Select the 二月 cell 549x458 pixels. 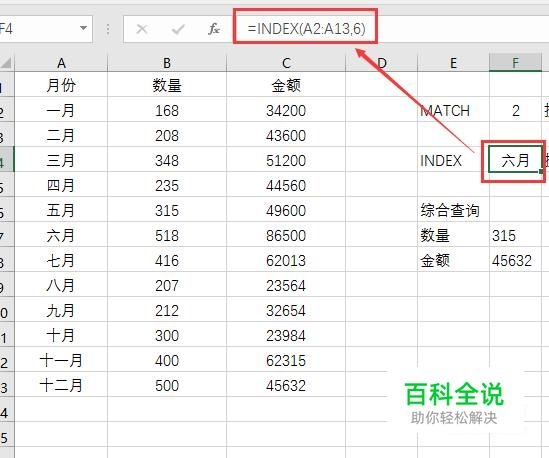coord(61,135)
